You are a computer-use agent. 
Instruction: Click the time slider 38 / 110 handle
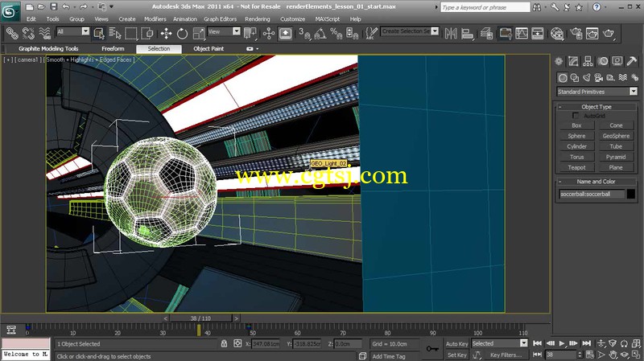(200, 318)
